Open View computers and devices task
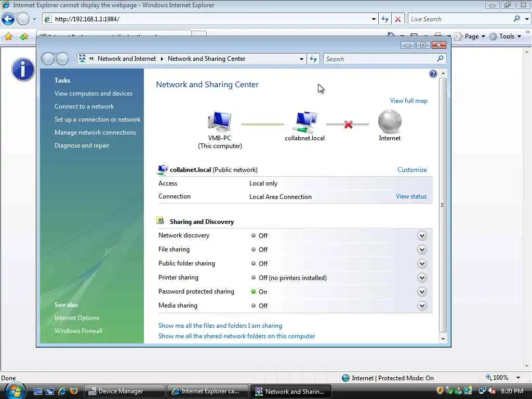532x399 pixels. [94, 94]
